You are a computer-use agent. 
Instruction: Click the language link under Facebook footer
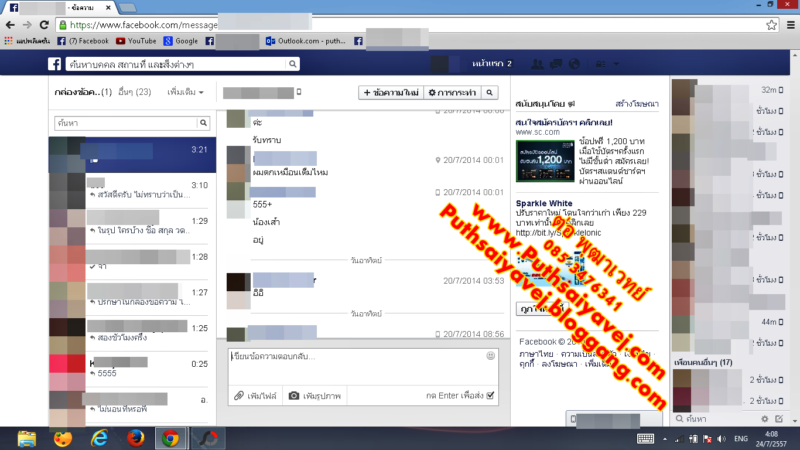[x=536, y=354]
